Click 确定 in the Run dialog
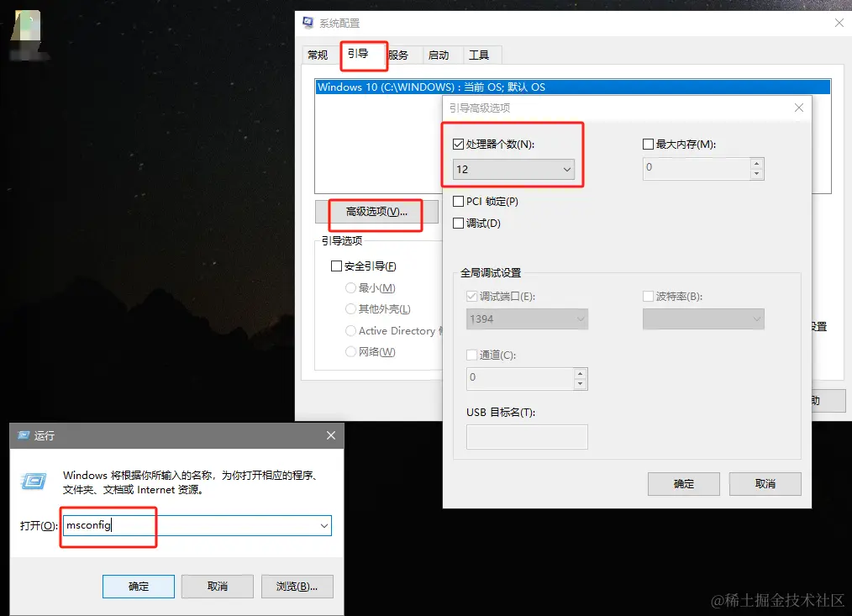The height and width of the screenshot is (616, 852). click(x=139, y=586)
